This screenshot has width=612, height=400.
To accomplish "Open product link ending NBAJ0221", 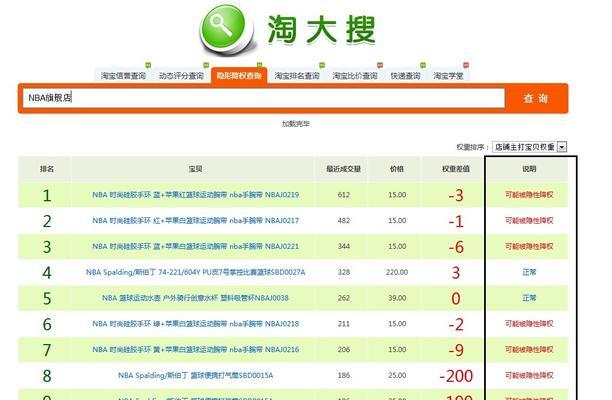I will tap(196, 246).
